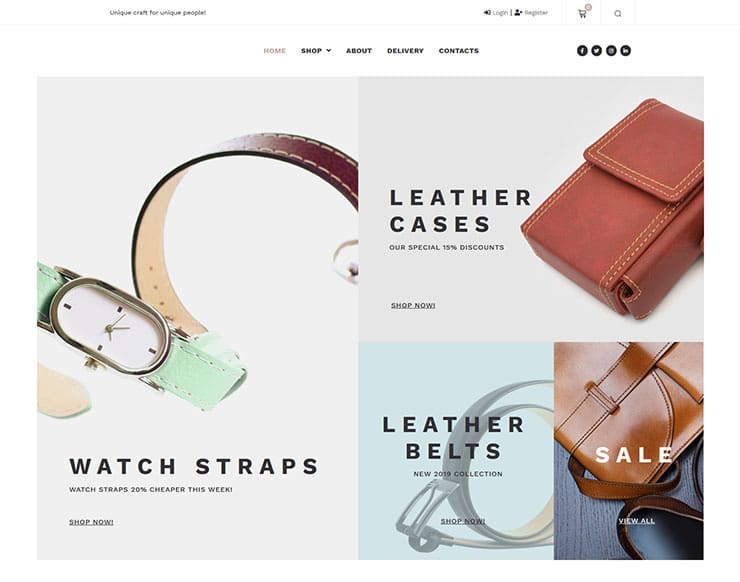The image size is (740, 582).
Task: Open the Twitter social icon
Action: point(597,51)
